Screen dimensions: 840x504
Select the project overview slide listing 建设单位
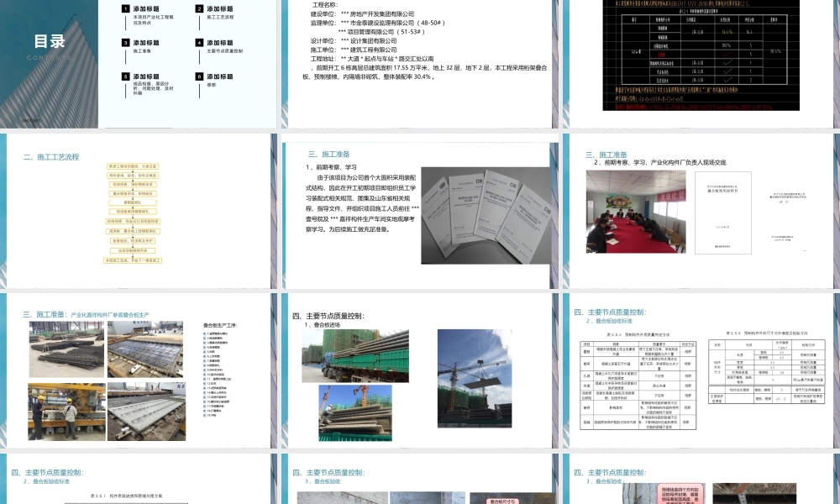pyautogui.click(x=420, y=64)
